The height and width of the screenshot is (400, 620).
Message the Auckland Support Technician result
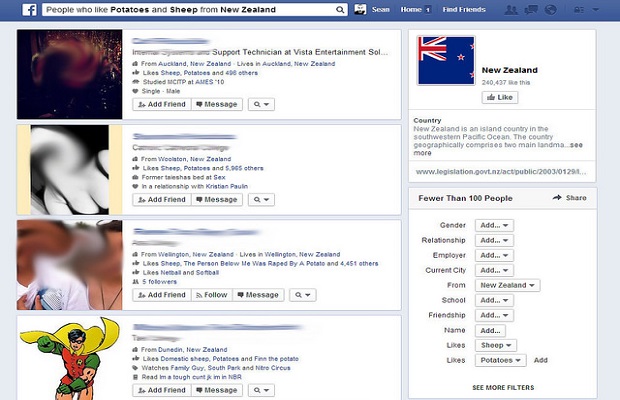pos(217,104)
